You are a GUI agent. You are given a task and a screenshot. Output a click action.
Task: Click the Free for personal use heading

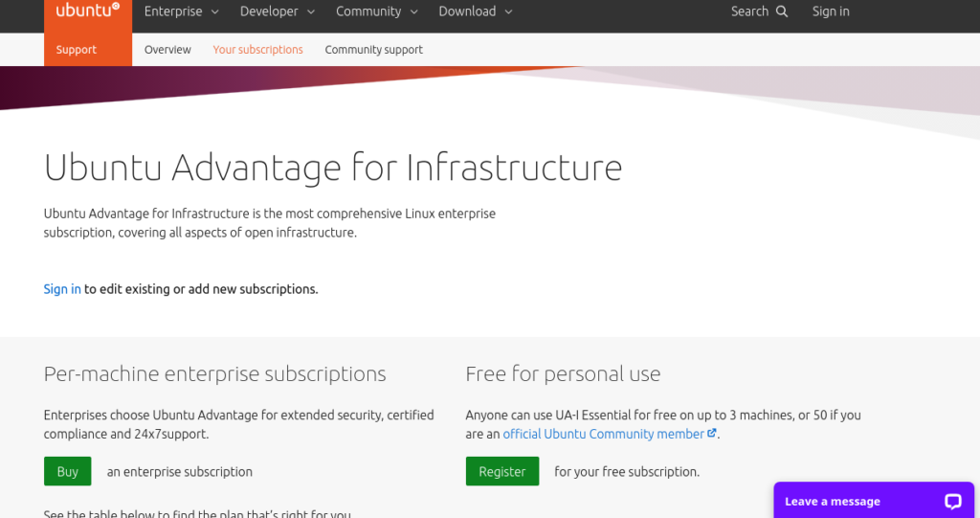pyautogui.click(x=563, y=373)
